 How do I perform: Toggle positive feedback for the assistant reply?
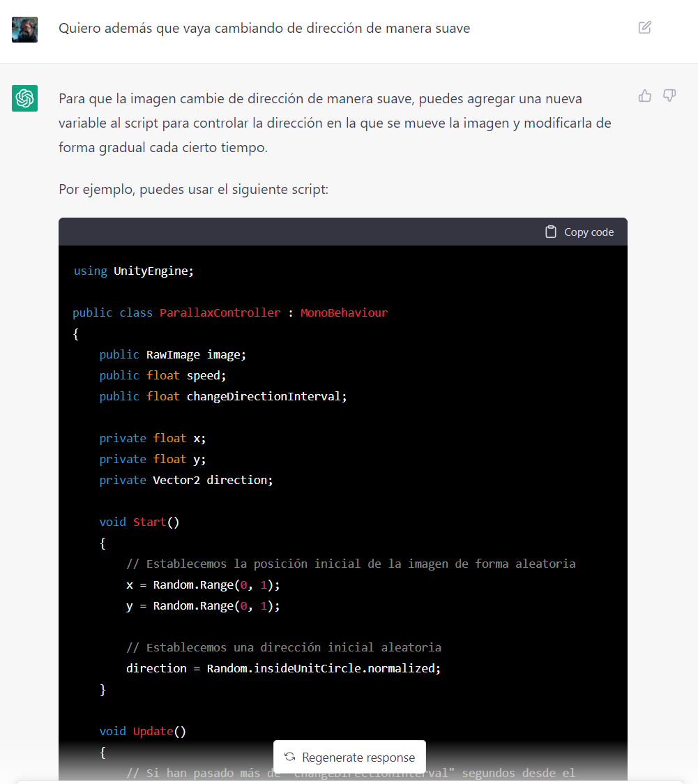[x=644, y=96]
